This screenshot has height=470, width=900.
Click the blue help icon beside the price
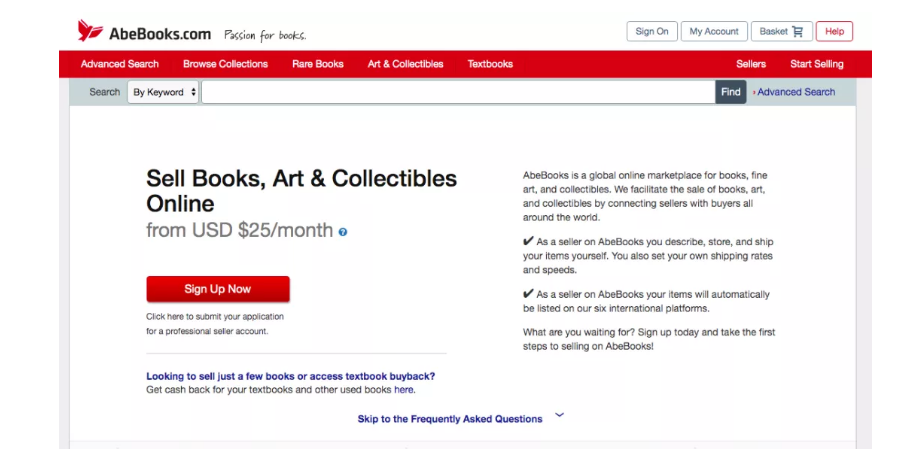pos(343,232)
